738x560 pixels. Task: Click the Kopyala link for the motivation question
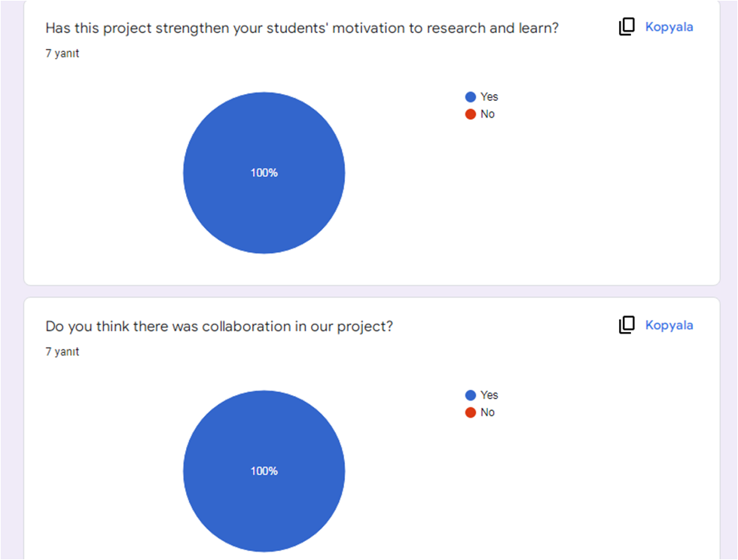pyautogui.click(x=669, y=26)
